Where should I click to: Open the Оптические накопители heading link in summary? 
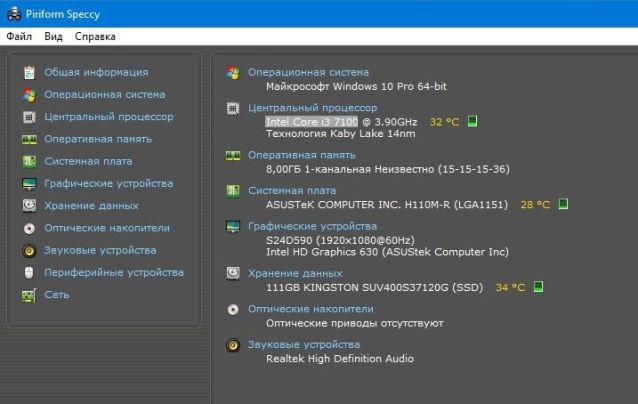tap(311, 309)
